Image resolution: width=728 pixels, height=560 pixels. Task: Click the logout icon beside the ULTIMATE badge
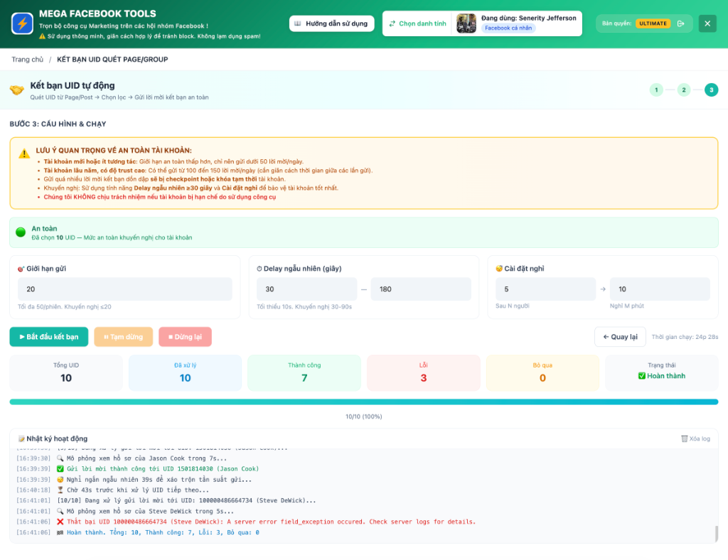[x=681, y=23]
